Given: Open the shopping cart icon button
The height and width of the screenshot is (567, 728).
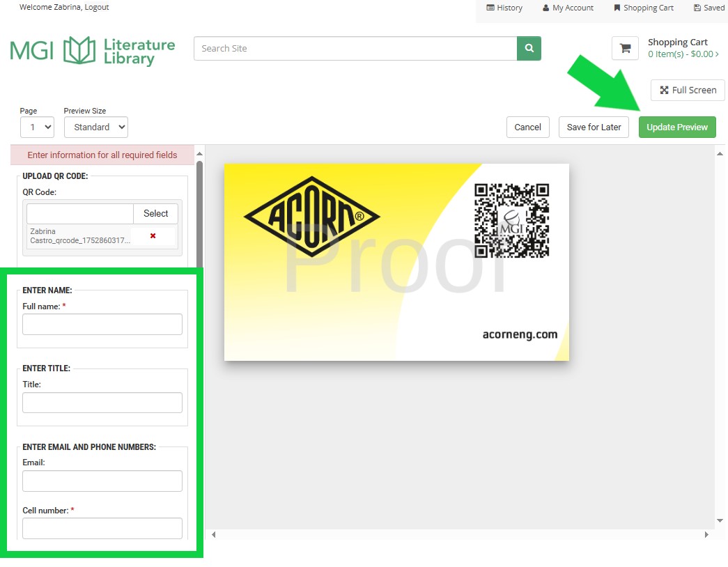Looking at the screenshot, I should 625,48.
